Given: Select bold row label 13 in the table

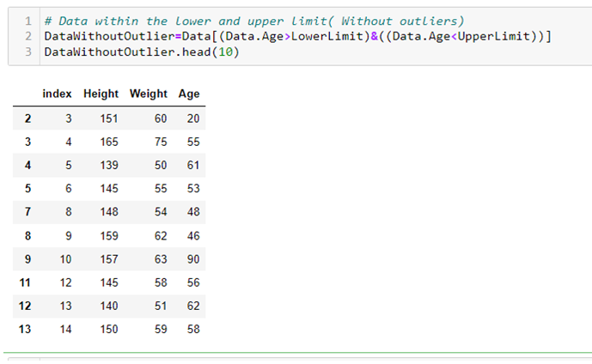Looking at the screenshot, I should (x=25, y=330).
